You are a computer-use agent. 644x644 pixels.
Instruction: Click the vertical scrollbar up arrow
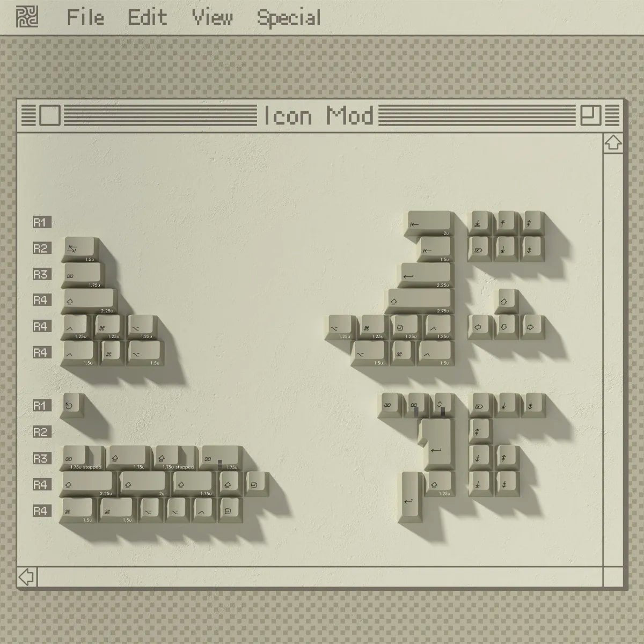point(613,143)
